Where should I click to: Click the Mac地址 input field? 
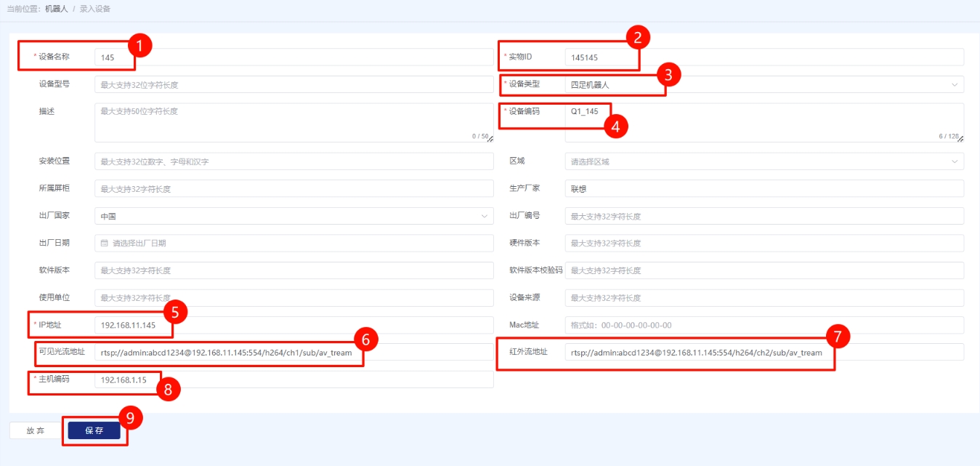763,325
